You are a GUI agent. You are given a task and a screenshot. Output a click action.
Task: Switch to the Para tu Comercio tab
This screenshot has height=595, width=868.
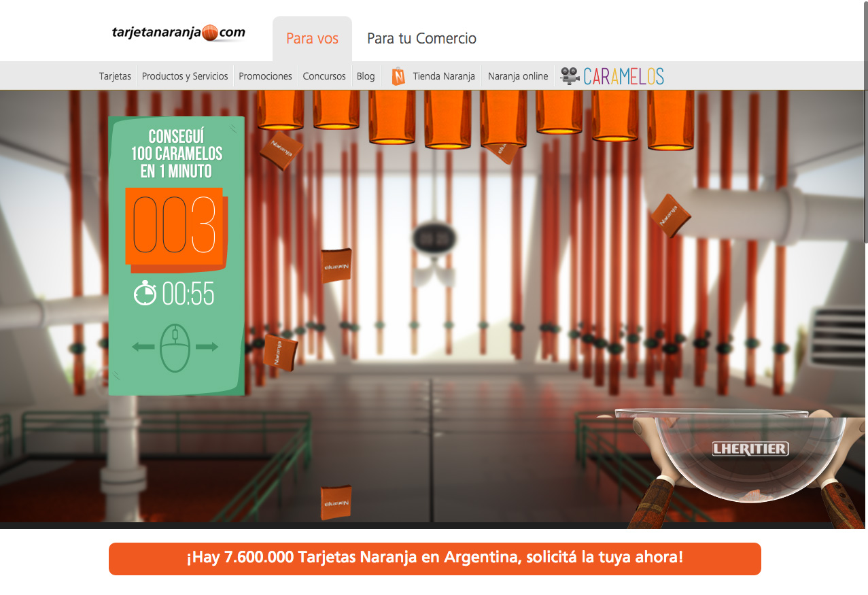pos(421,39)
